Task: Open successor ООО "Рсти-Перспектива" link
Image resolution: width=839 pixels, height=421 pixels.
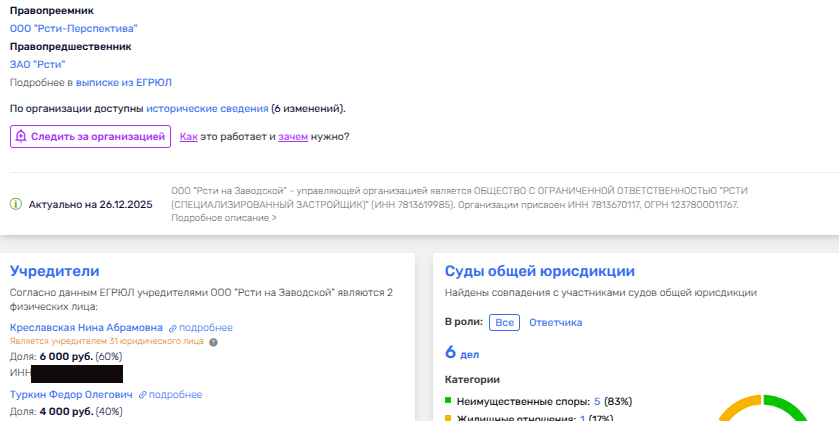Action: 74,29
